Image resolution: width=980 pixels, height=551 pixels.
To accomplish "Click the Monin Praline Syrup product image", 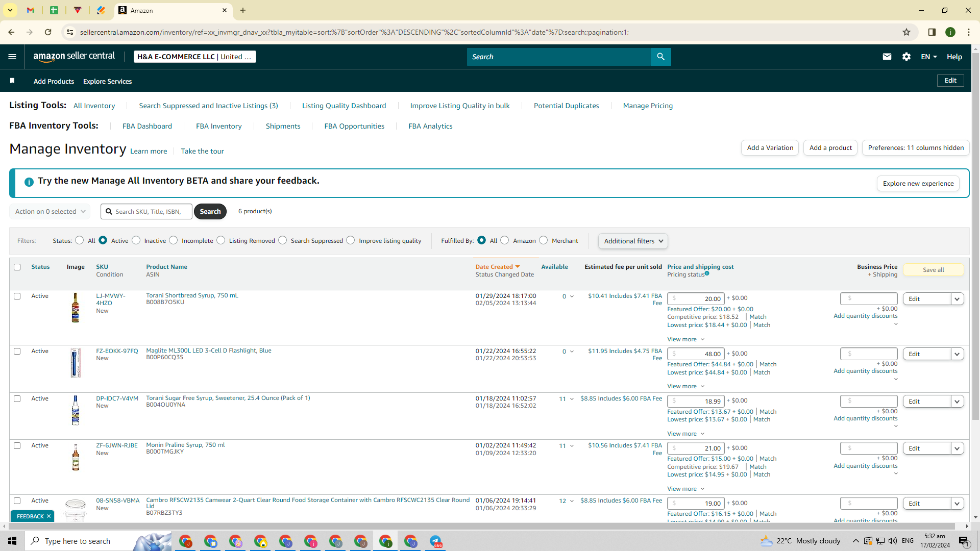I will tap(76, 457).
